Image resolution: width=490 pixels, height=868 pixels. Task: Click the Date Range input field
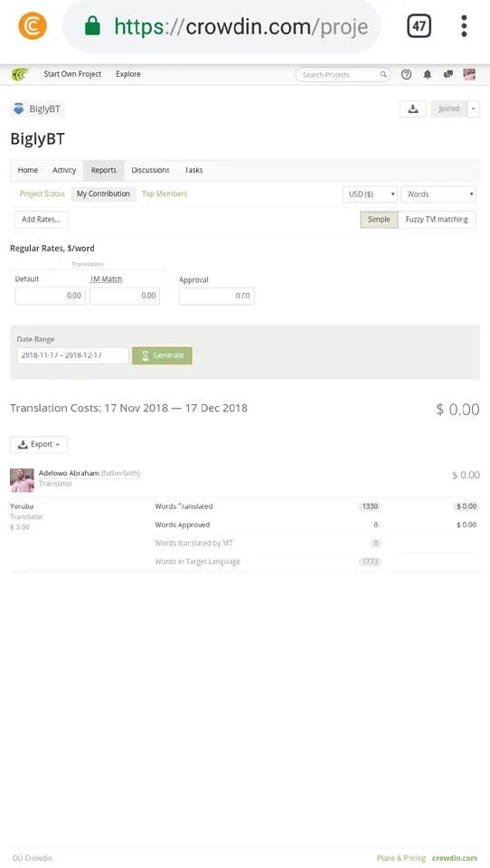[72, 355]
